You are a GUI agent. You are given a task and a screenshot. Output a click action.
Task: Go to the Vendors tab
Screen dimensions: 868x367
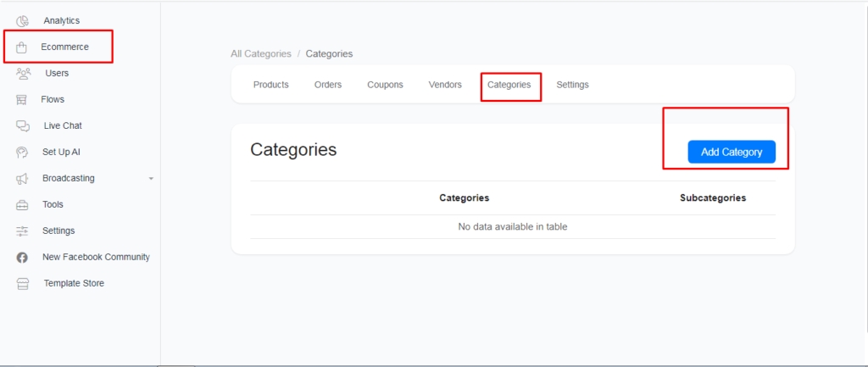(445, 85)
